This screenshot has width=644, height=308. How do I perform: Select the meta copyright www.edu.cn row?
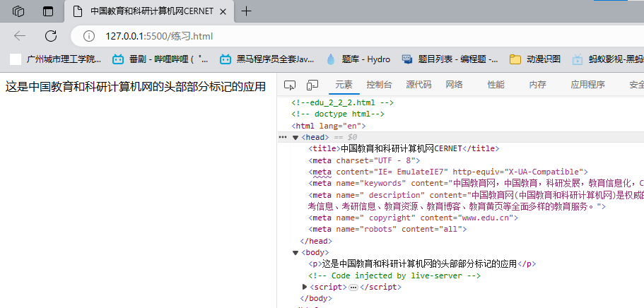pos(413,218)
